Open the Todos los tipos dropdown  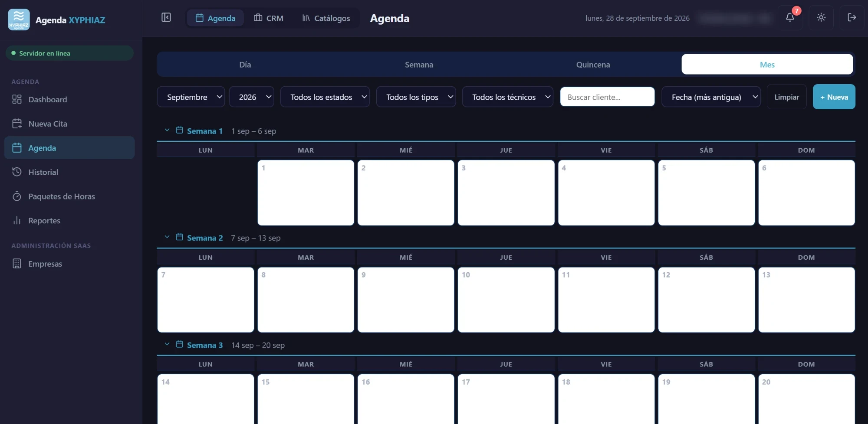point(416,97)
